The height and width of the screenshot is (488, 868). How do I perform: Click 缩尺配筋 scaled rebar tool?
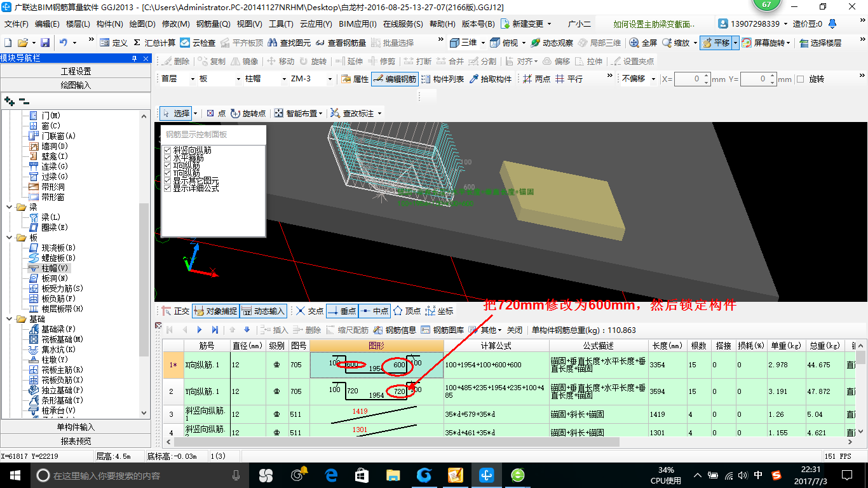coord(348,330)
